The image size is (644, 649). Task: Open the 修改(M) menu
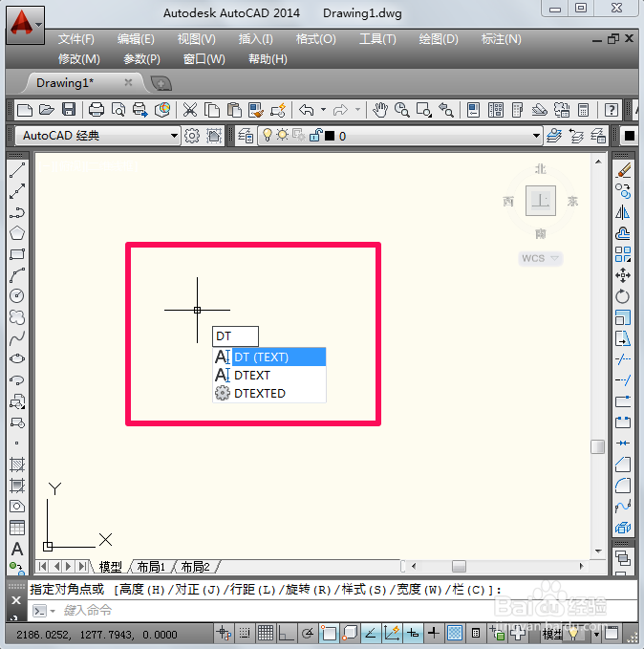click(x=79, y=59)
